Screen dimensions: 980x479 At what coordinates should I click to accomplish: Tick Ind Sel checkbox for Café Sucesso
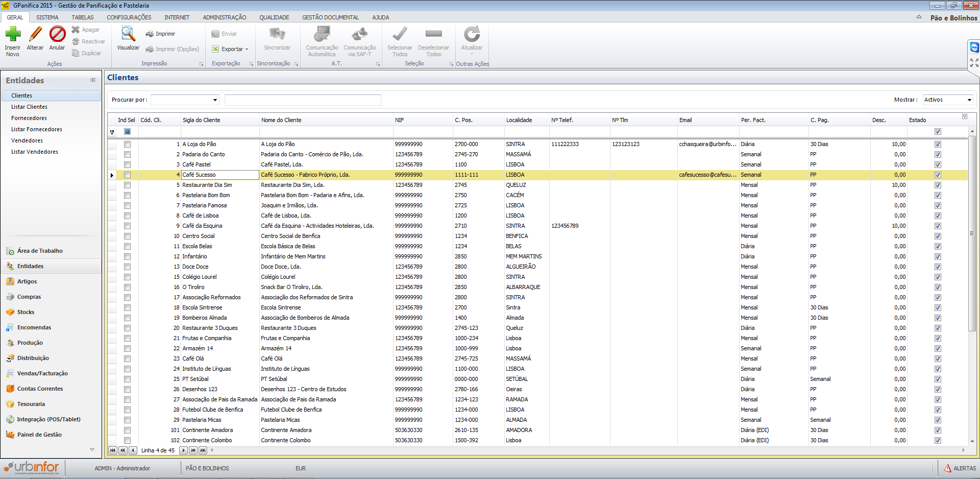pyautogui.click(x=127, y=175)
